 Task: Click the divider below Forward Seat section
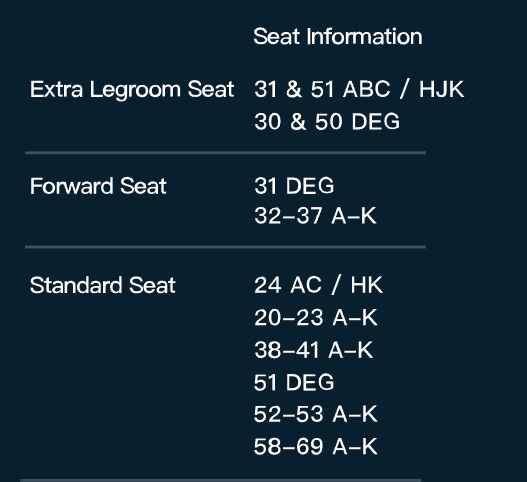226,247
